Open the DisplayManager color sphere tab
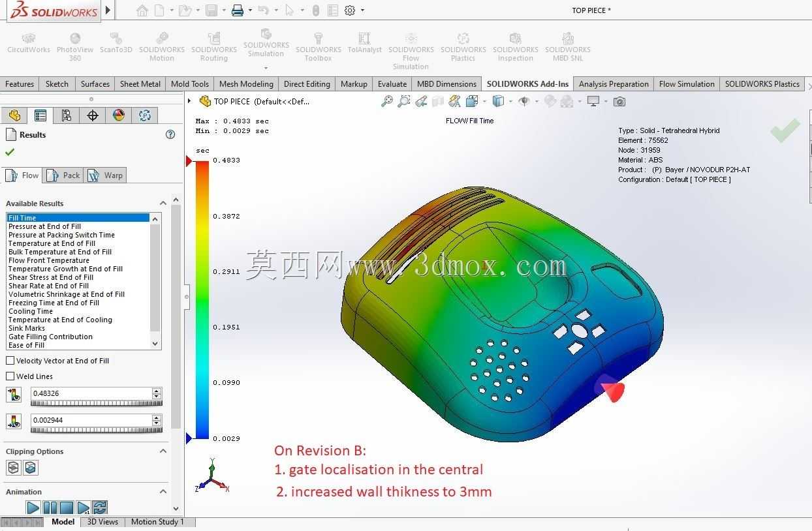This screenshot has width=812, height=531. pos(118,115)
